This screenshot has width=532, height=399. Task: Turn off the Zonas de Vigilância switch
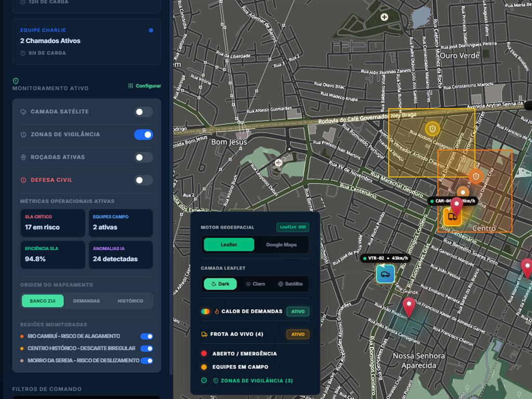click(x=143, y=135)
